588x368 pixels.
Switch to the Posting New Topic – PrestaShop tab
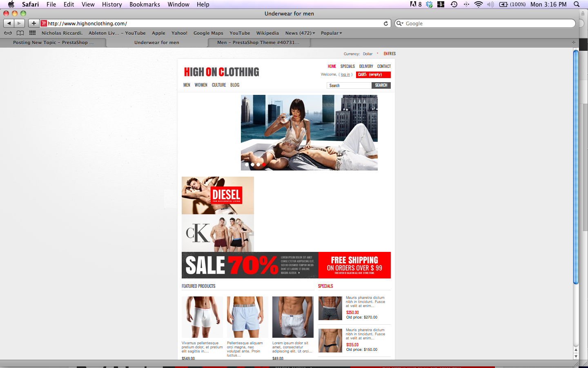53,43
